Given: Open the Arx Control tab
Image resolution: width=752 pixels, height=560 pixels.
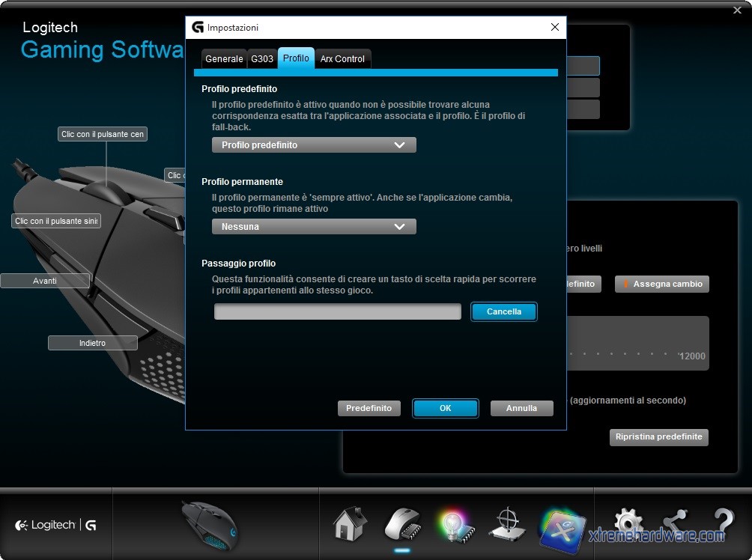Looking at the screenshot, I should [342, 59].
